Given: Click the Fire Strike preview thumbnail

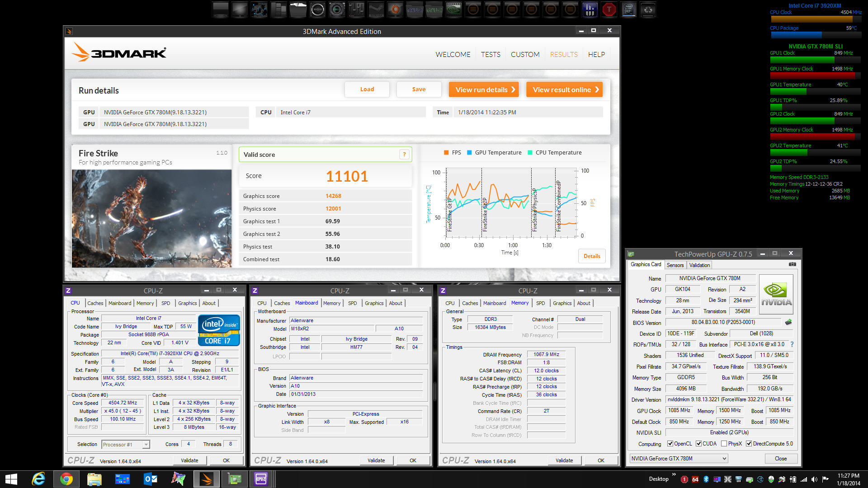Looking at the screenshot, I should (x=151, y=218).
